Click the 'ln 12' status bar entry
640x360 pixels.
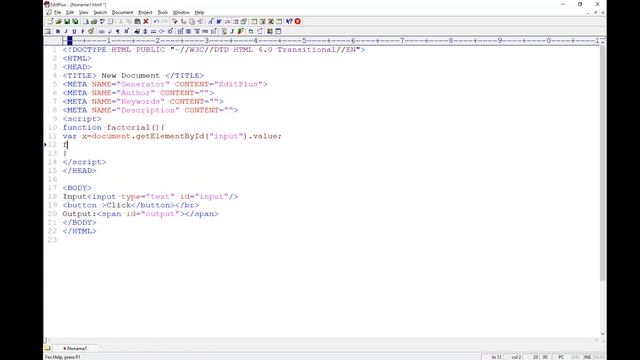tap(496, 357)
